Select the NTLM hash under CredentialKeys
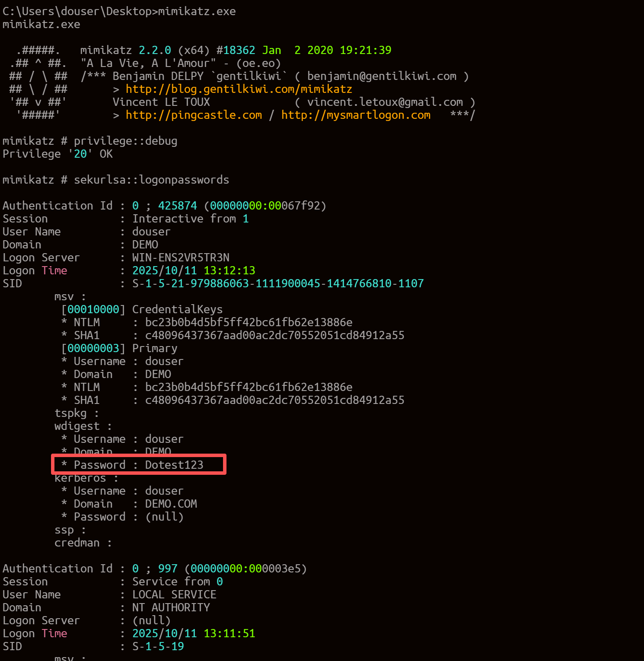The width and height of the screenshot is (644, 661). pos(249,323)
